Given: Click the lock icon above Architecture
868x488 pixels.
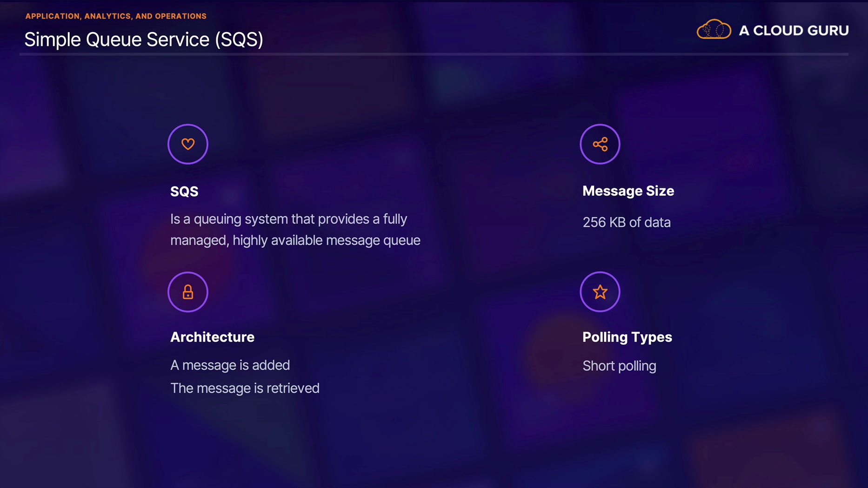Looking at the screenshot, I should tap(188, 292).
